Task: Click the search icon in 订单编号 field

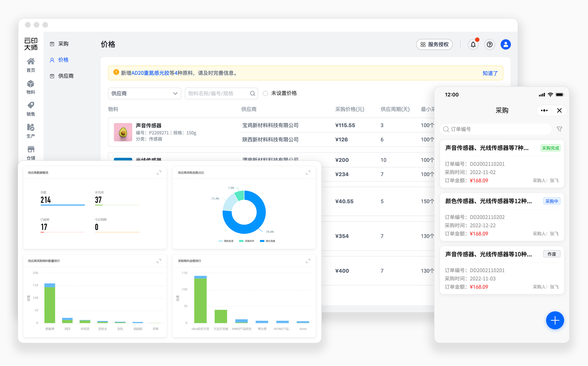Action: point(446,129)
